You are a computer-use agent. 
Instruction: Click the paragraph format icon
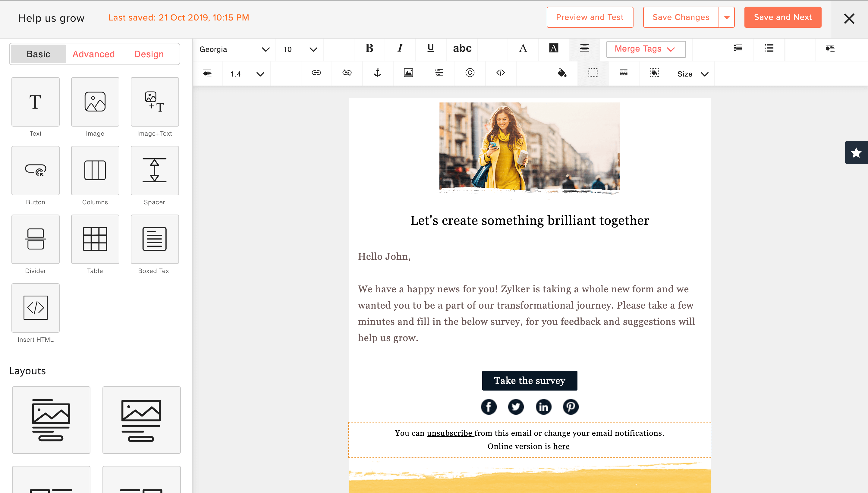(x=439, y=73)
